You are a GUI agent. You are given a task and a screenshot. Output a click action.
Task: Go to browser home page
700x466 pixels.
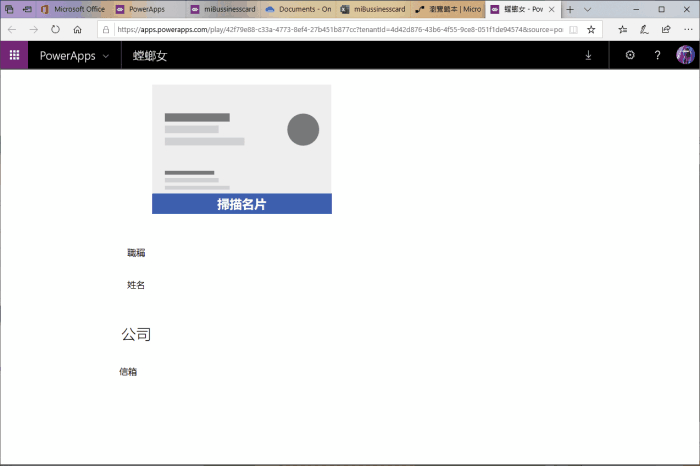77,29
